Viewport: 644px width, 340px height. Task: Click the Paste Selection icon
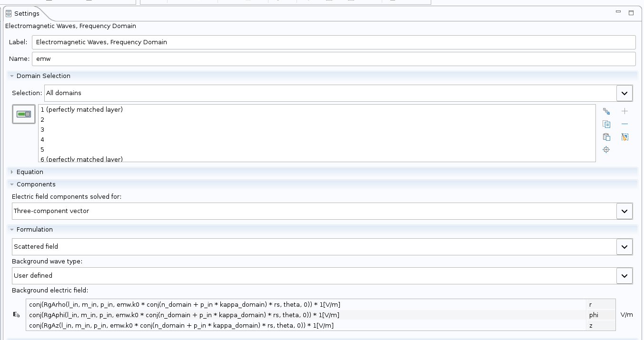coord(606,137)
